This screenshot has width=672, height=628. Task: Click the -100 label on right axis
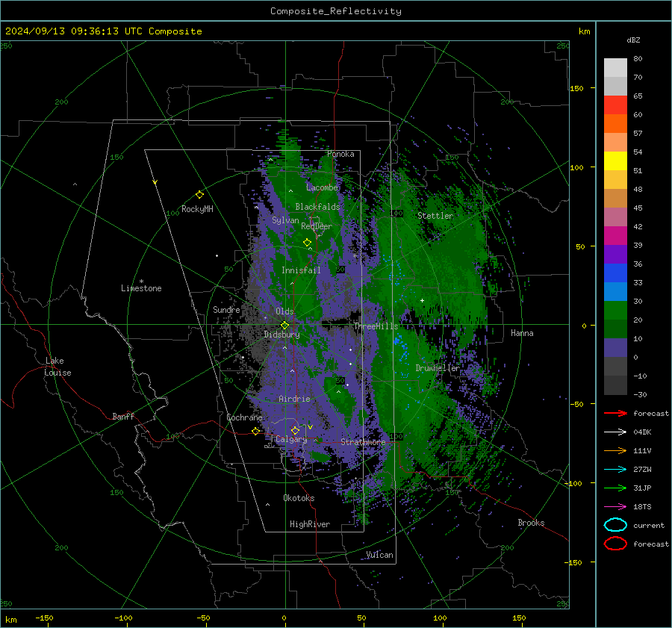coord(573,484)
